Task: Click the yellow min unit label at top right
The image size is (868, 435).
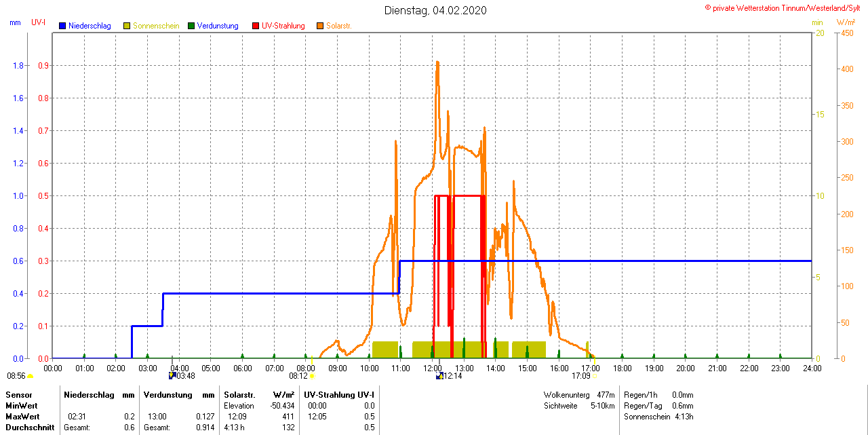Action: point(817,23)
